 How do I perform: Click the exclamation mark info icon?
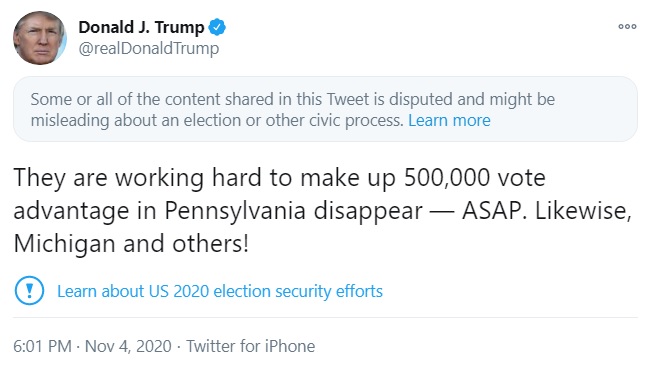click(x=29, y=291)
